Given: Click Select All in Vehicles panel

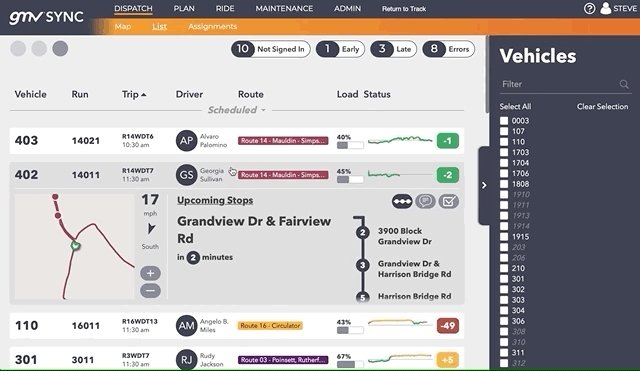Looking at the screenshot, I should [x=516, y=107].
